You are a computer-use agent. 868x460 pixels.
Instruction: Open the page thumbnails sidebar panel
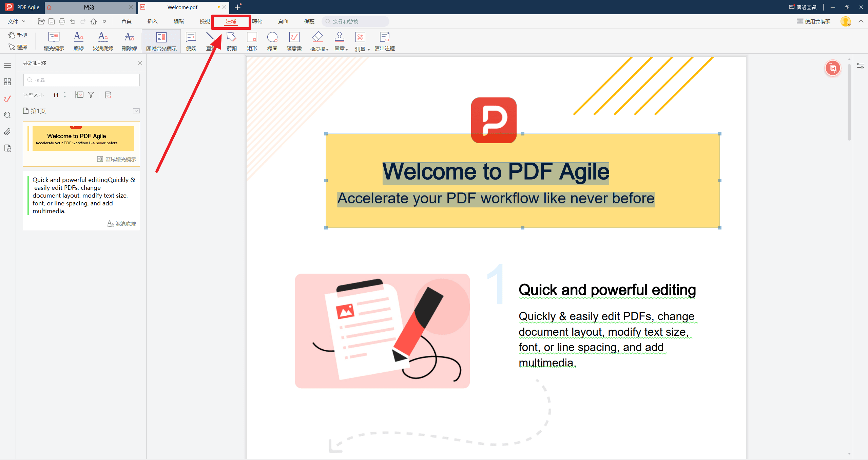click(x=7, y=82)
